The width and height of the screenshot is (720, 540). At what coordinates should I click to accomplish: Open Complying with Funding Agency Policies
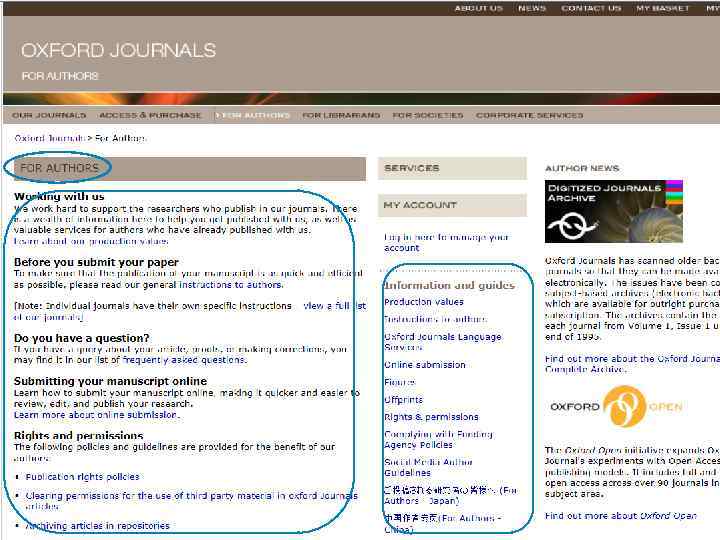click(x=439, y=439)
